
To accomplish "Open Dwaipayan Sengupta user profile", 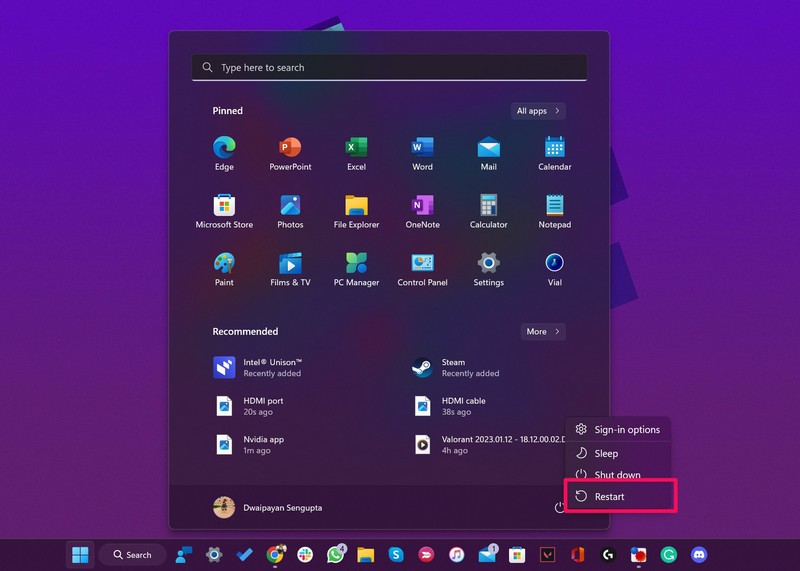I will pyautogui.click(x=268, y=508).
